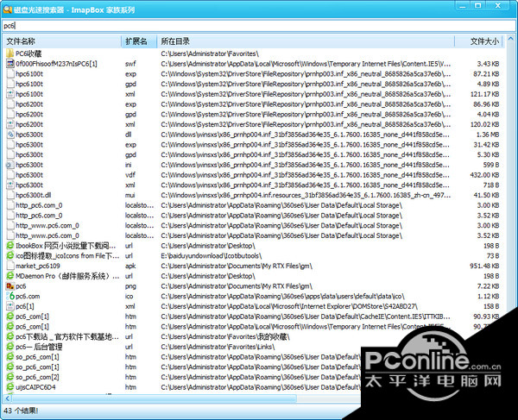Click the search input field containing pc6
The width and height of the screenshot is (518, 420).
258,25
